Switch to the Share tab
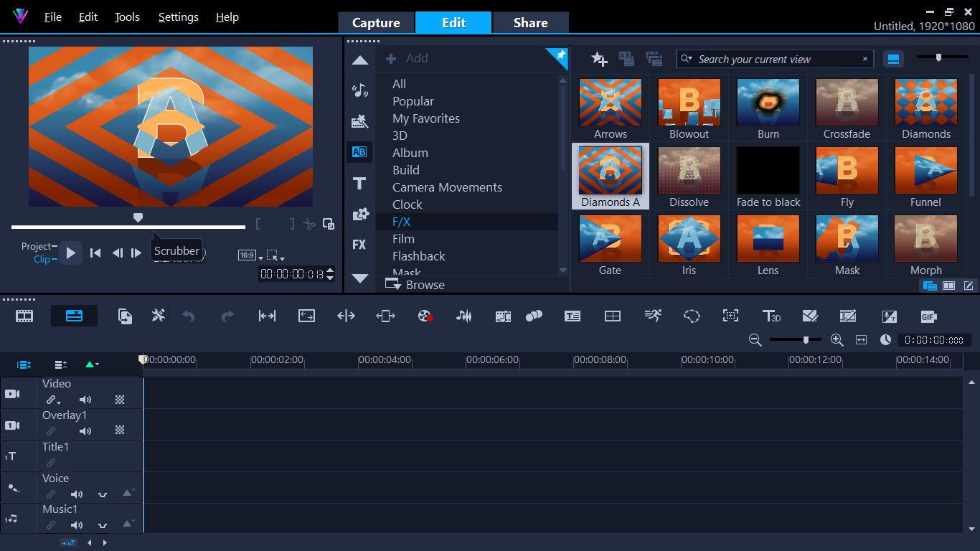 click(x=530, y=23)
